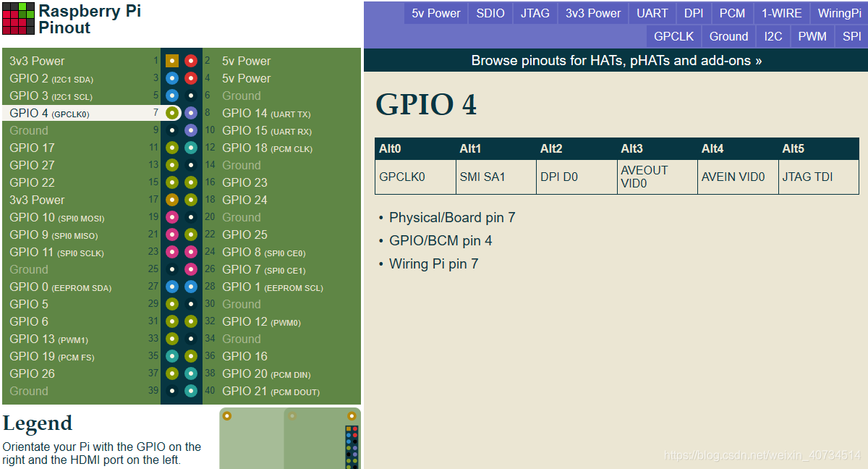Open the GPCLK interface tab

673,36
